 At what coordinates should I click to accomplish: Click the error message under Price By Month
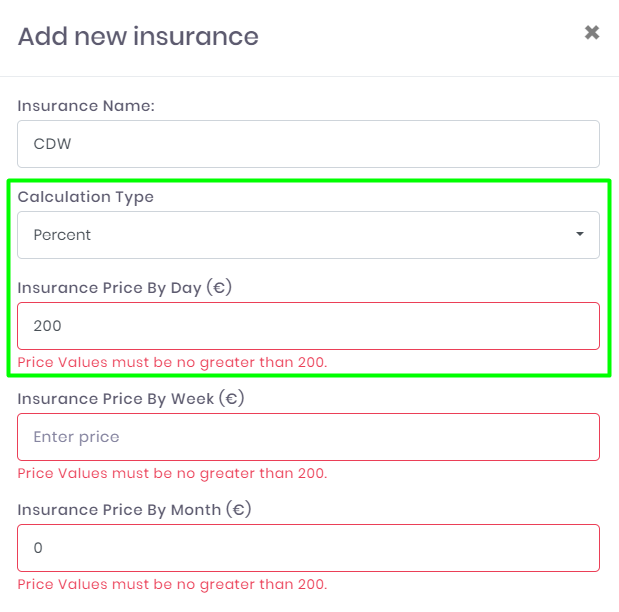tap(172, 584)
